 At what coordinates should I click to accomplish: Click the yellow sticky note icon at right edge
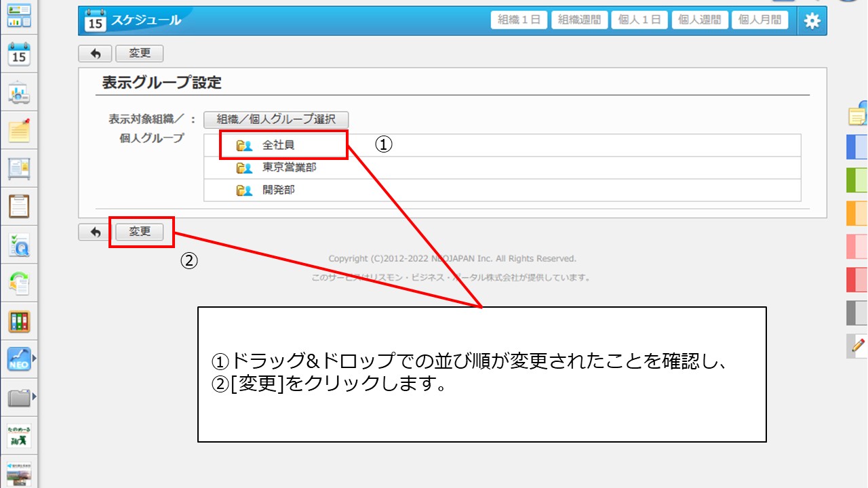858,114
